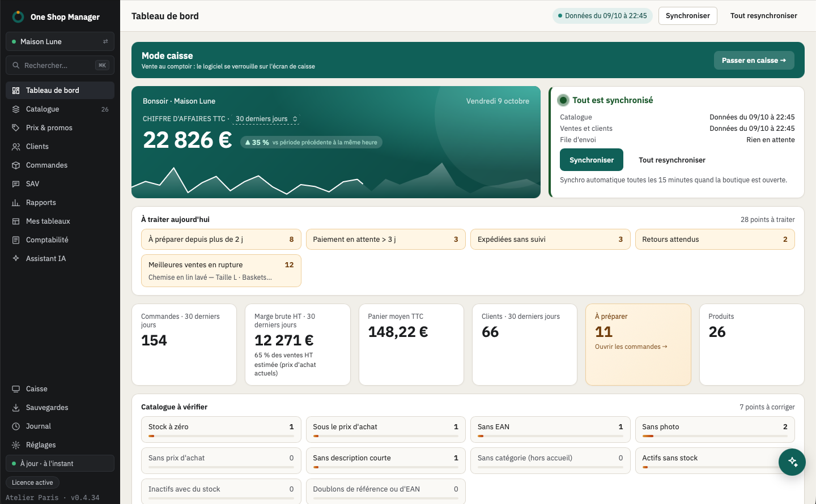This screenshot has width=816, height=504.
Task: Go to Prix & promos section
Action: point(60,128)
